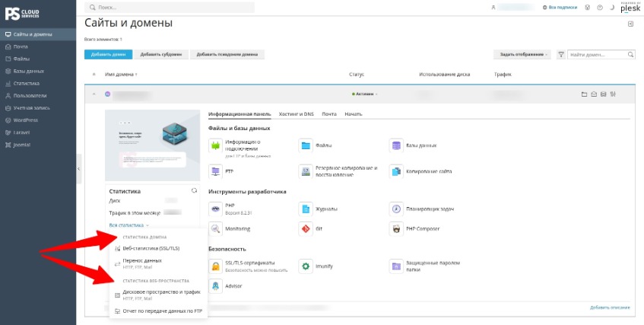Open the Копирование сайта icon

[x=396, y=171]
